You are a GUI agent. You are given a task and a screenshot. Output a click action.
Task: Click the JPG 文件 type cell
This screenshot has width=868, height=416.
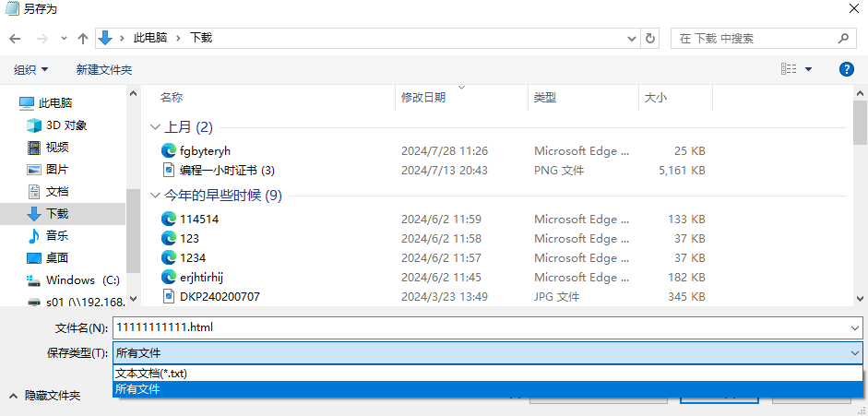coord(556,297)
